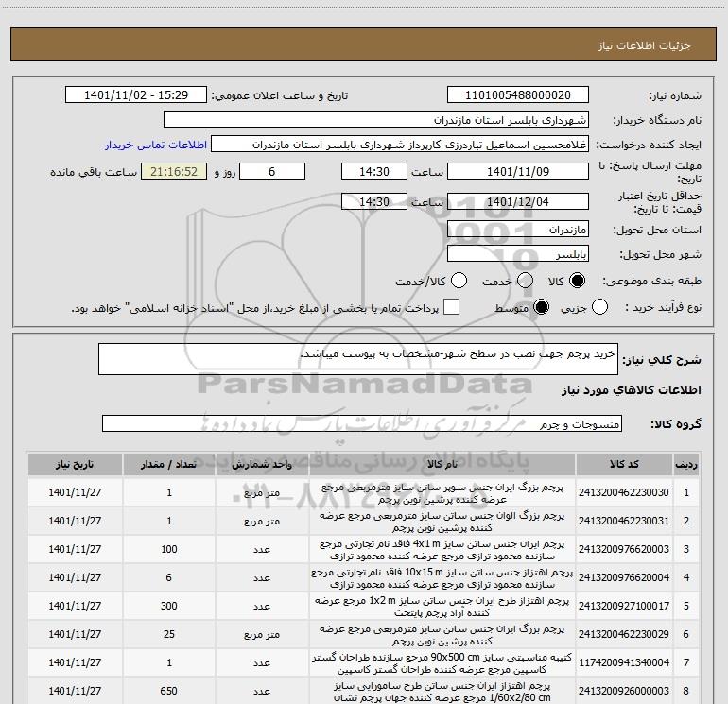Click the goods group field منسوجات و چرم
The height and width of the screenshot is (704, 728).
(362, 423)
